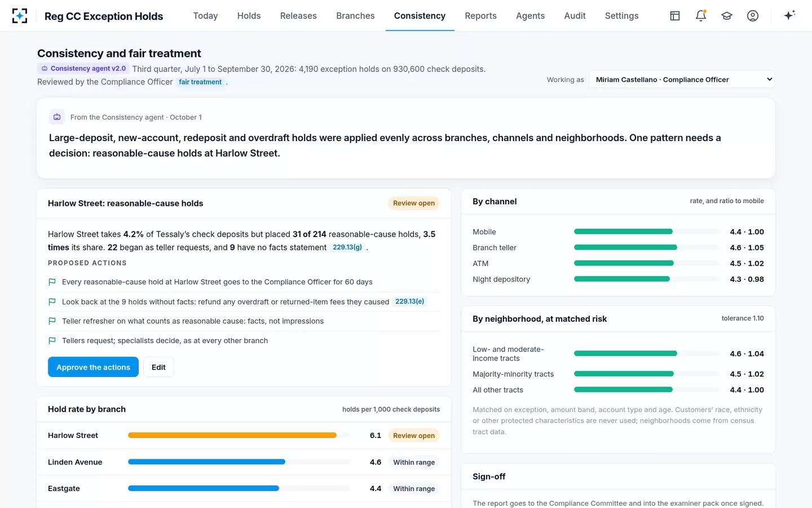812x508 pixels.
Task: Open the Settings tab
Action: point(621,16)
